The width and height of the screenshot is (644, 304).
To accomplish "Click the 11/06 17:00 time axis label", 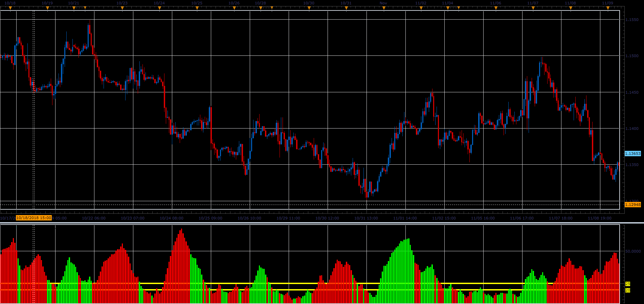I will (x=522, y=218).
